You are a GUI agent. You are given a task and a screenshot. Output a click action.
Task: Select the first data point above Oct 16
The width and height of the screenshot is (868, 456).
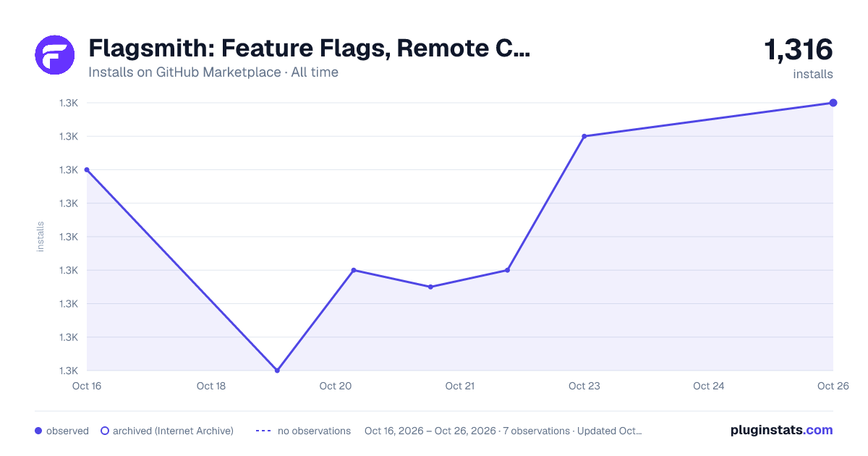tap(87, 170)
